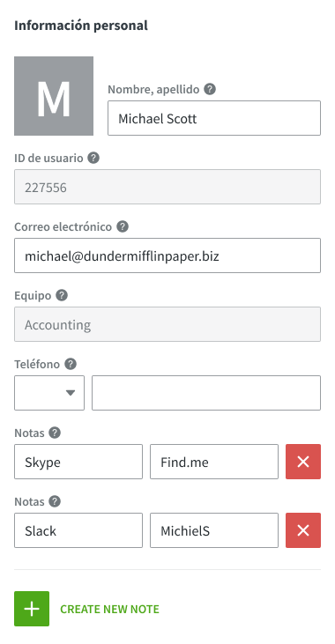This screenshot has width=335, height=644.
Task: Click help icon beside ID de usuario
Action: [93, 158]
